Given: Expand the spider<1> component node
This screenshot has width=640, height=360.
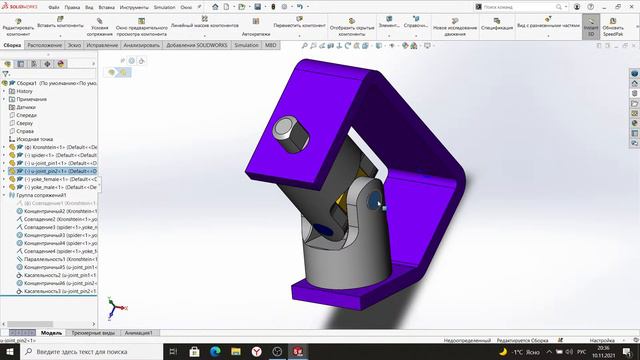Looking at the screenshot, I should click(4, 155).
